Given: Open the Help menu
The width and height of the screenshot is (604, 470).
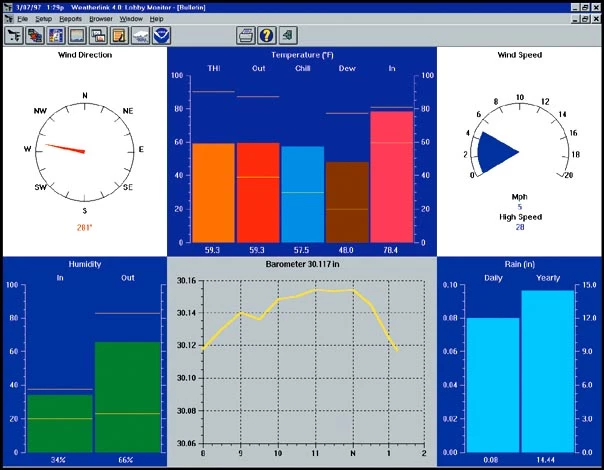Looking at the screenshot, I should pyautogui.click(x=156, y=19).
